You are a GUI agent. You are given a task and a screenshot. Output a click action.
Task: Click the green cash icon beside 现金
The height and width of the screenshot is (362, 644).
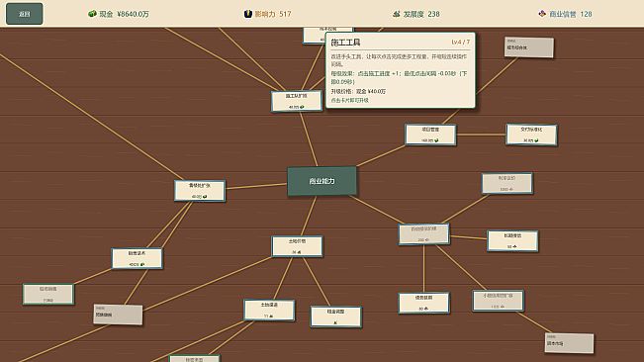coord(92,14)
